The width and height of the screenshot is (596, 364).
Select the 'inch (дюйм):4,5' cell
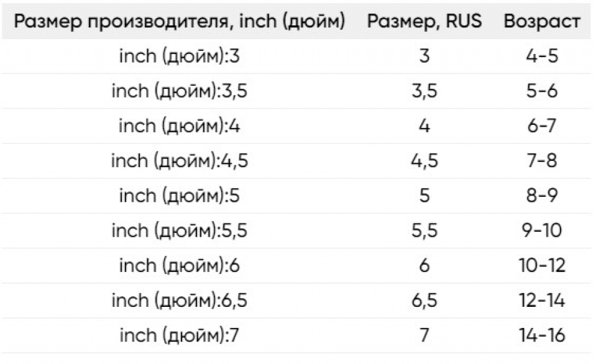(x=180, y=161)
